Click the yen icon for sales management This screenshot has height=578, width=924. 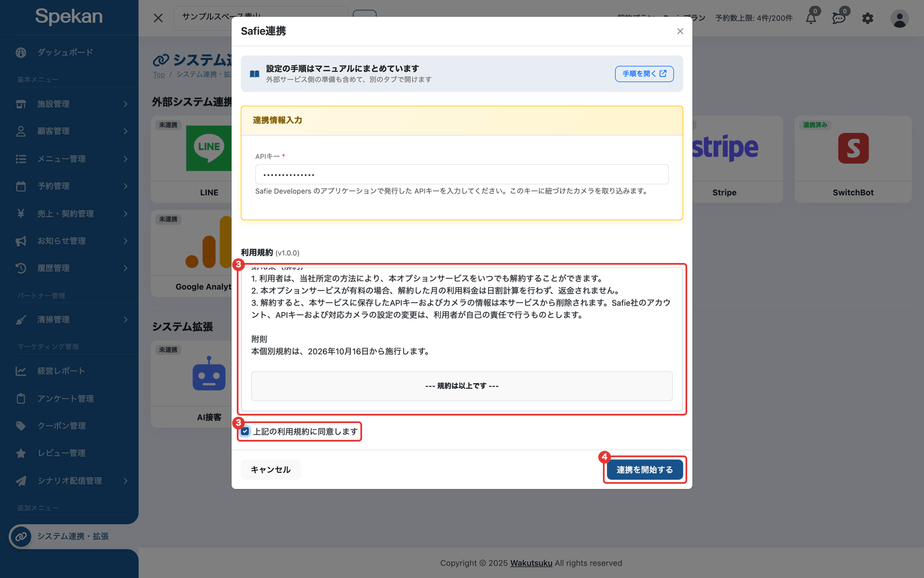coord(21,214)
